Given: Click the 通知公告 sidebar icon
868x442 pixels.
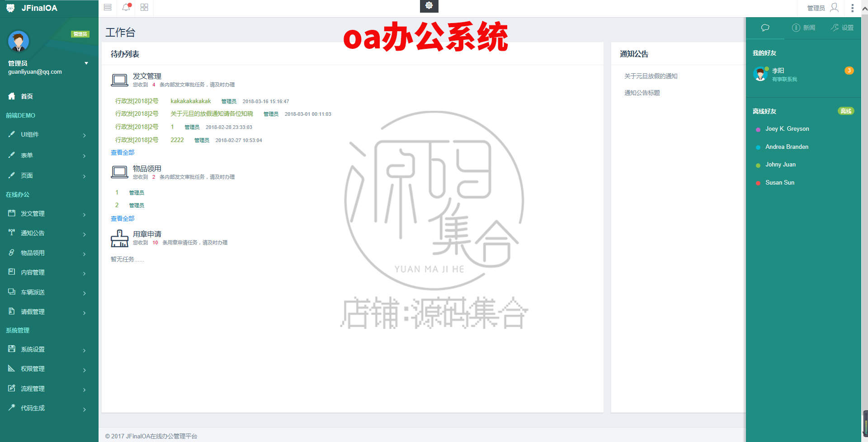Looking at the screenshot, I should pos(12,233).
